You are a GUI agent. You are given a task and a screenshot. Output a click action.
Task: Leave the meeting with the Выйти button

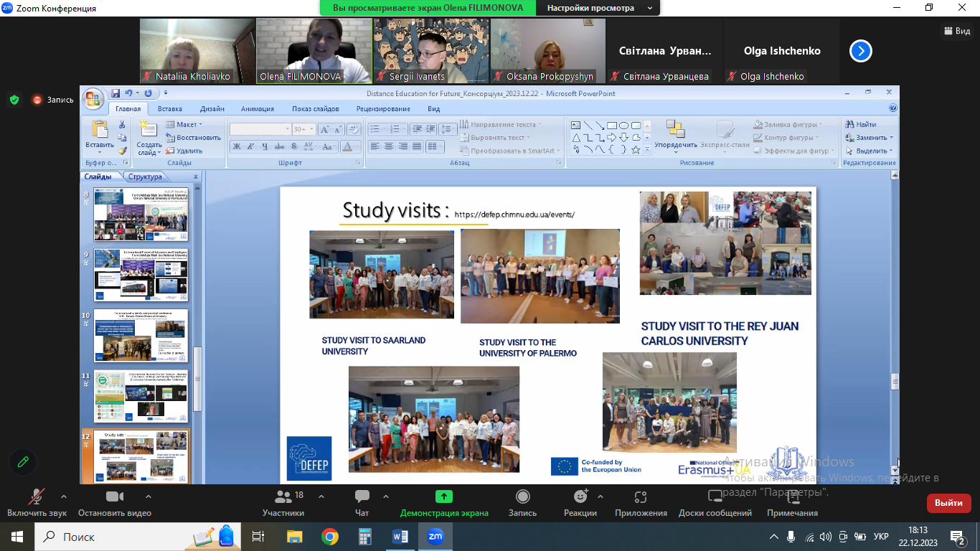948,503
